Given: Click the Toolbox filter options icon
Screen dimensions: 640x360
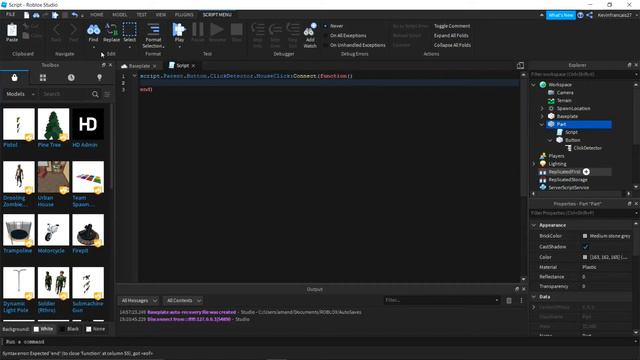Looking at the screenshot, I should coord(107,94).
